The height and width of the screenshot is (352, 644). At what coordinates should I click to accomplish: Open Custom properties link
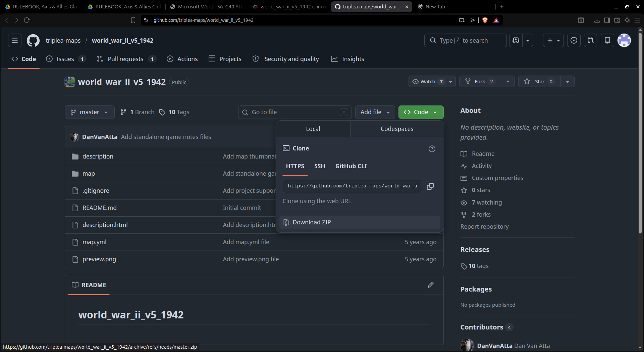coord(492,178)
